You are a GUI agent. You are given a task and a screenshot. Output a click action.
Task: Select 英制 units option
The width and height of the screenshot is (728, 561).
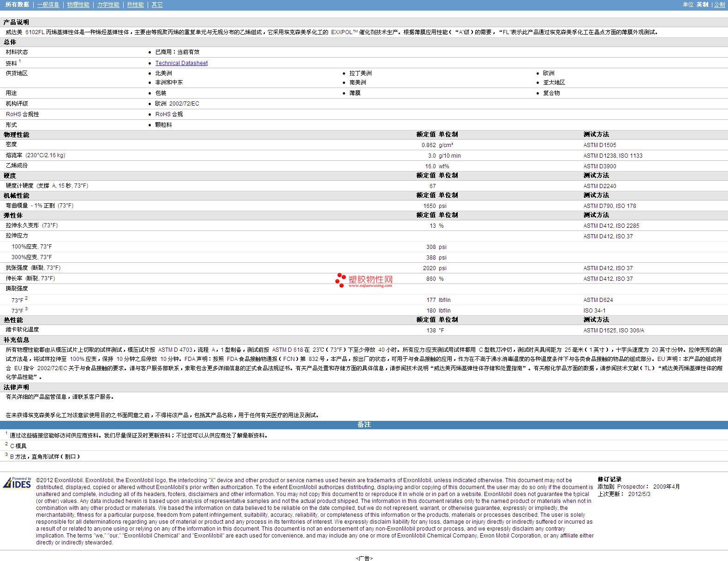702,5
